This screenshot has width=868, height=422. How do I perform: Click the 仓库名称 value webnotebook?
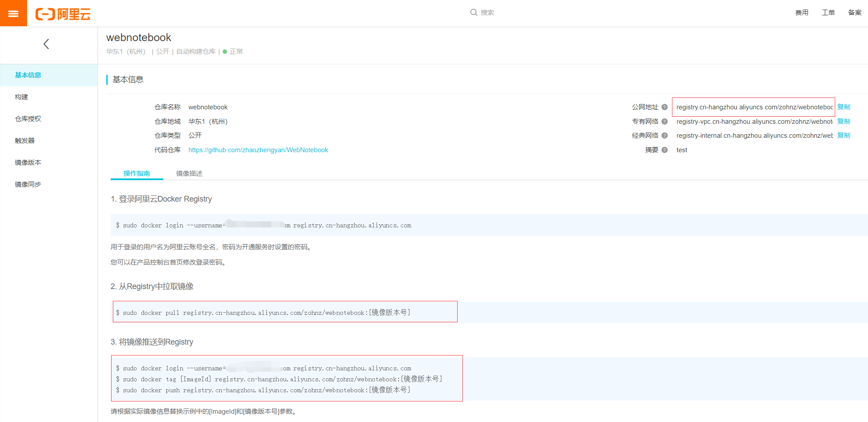[208, 107]
